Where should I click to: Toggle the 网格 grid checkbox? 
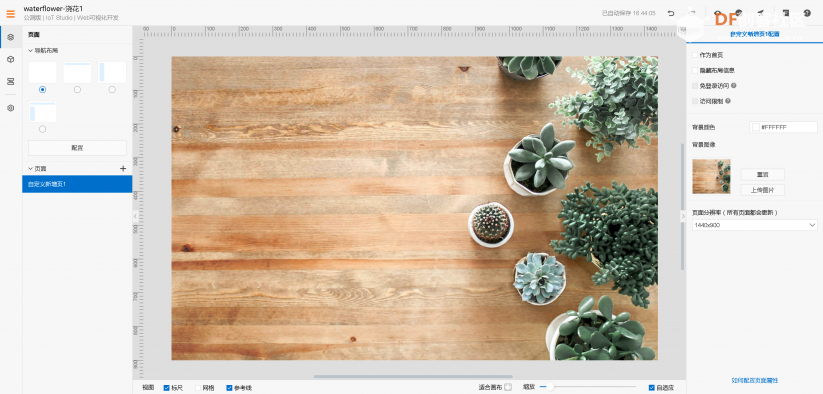[x=198, y=388]
